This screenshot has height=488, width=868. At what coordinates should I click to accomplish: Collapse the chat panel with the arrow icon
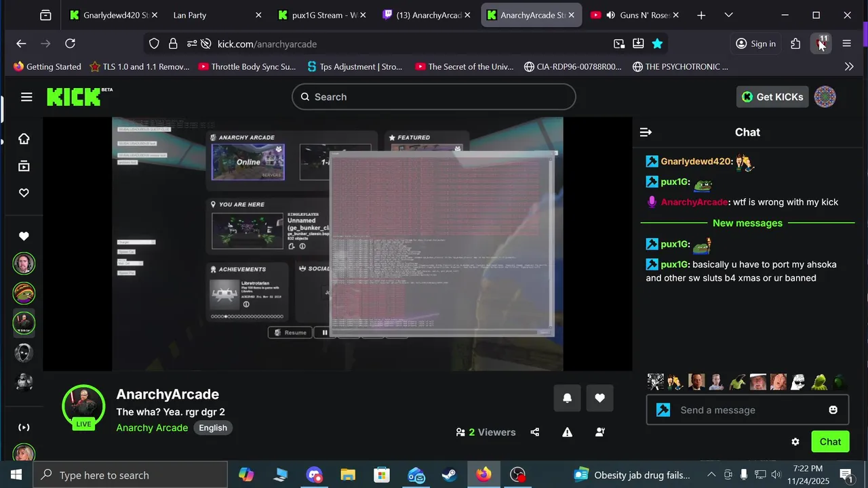pos(646,132)
